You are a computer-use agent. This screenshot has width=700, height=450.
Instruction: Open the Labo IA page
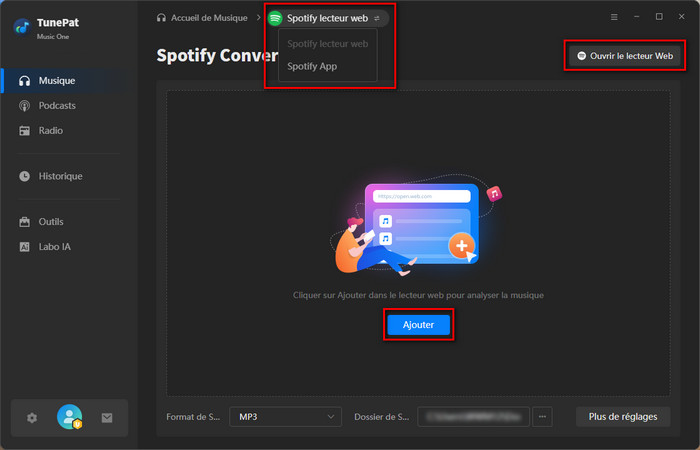pos(69,247)
